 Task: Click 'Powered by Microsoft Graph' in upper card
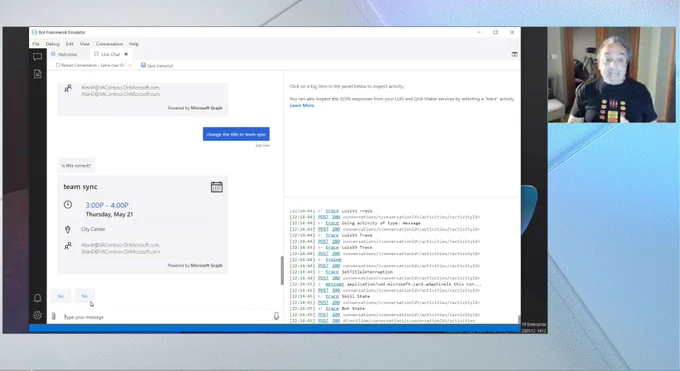195,108
